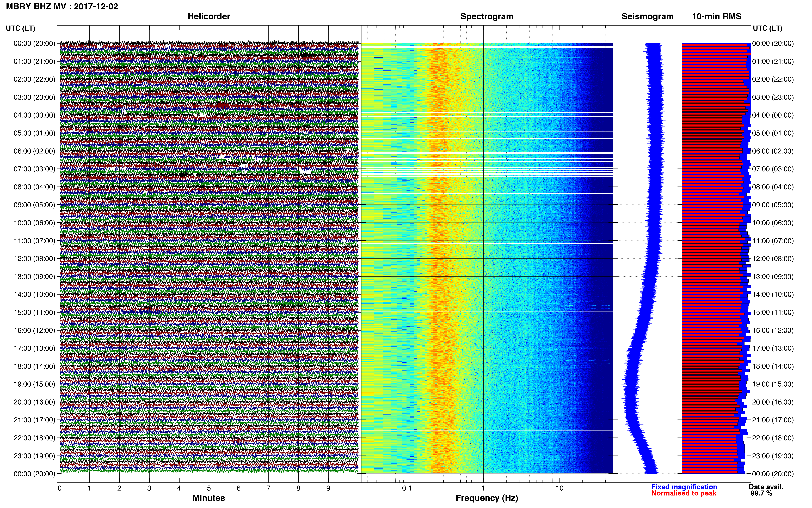Click the "Data avail." label
Image resolution: width=812 pixels, height=508 pixels.
pyautogui.click(x=766, y=487)
